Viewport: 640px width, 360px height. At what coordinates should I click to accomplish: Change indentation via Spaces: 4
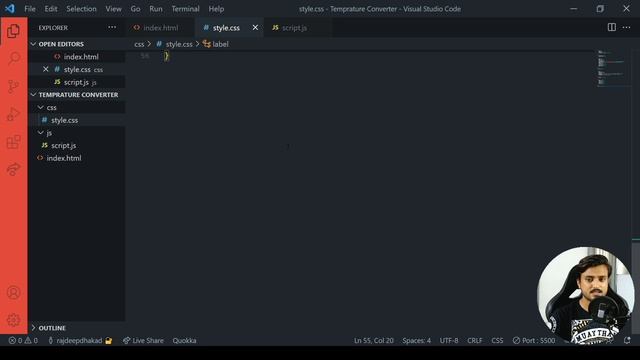(416, 340)
